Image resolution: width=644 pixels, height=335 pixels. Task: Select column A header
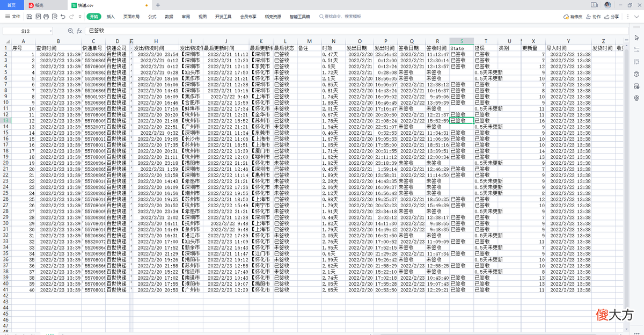point(23,41)
